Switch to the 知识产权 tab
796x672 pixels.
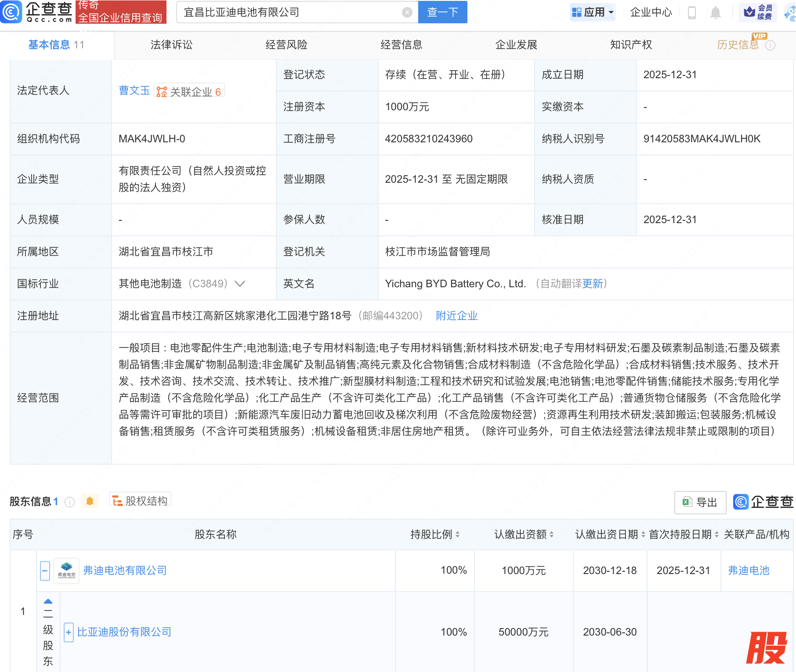pos(631,45)
